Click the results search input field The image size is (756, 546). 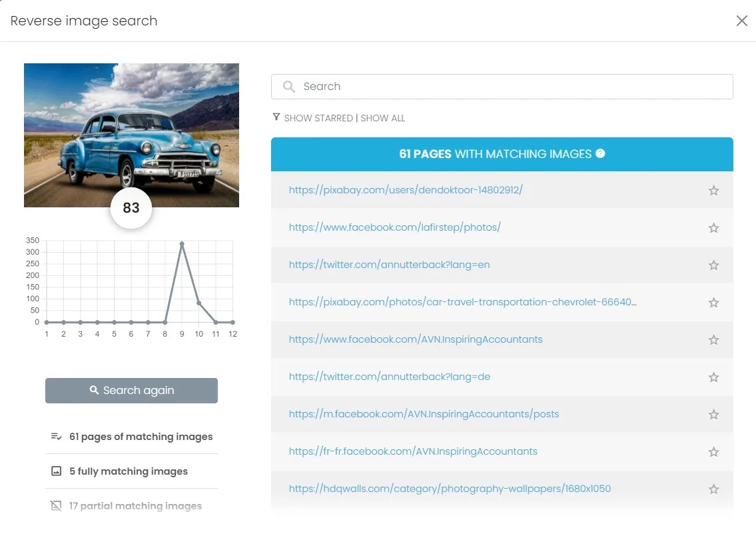click(502, 87)
